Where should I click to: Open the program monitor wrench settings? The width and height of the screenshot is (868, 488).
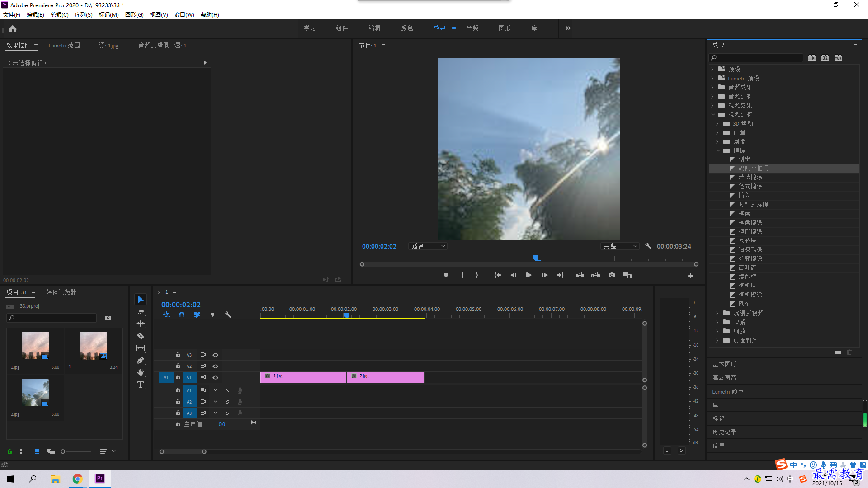pyautogui.click(x=648, y=246)
